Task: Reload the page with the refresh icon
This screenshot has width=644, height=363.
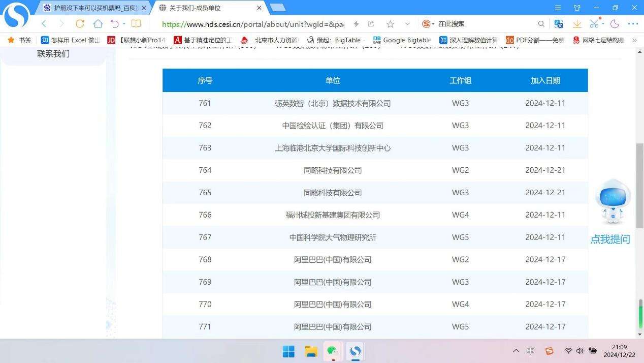Action: [80, 24]
